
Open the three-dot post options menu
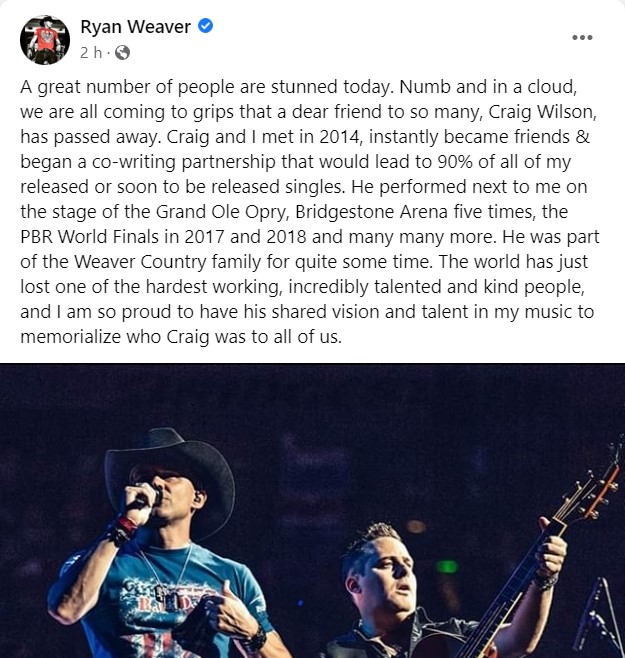[x=582, y=38]
